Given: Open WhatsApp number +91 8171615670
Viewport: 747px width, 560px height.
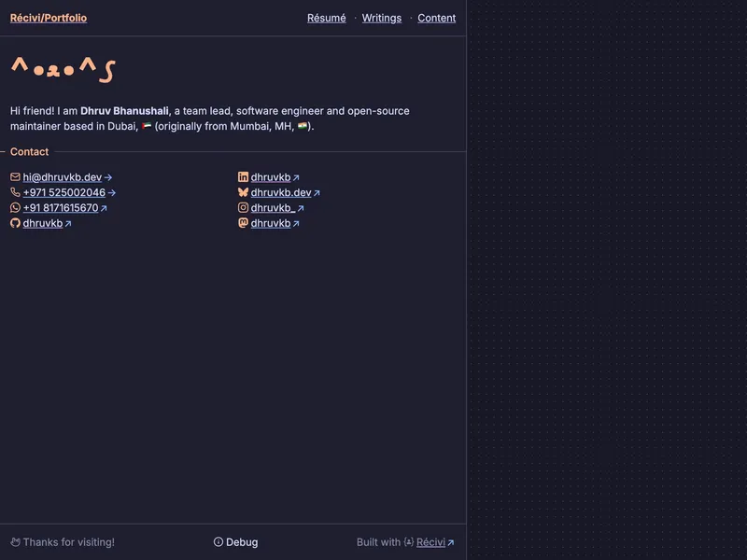Looking at the screenshot, I should 61,208.
